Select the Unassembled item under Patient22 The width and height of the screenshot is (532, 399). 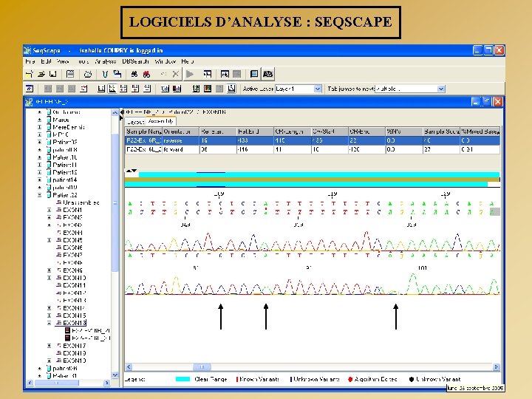[x=81, y=202]
